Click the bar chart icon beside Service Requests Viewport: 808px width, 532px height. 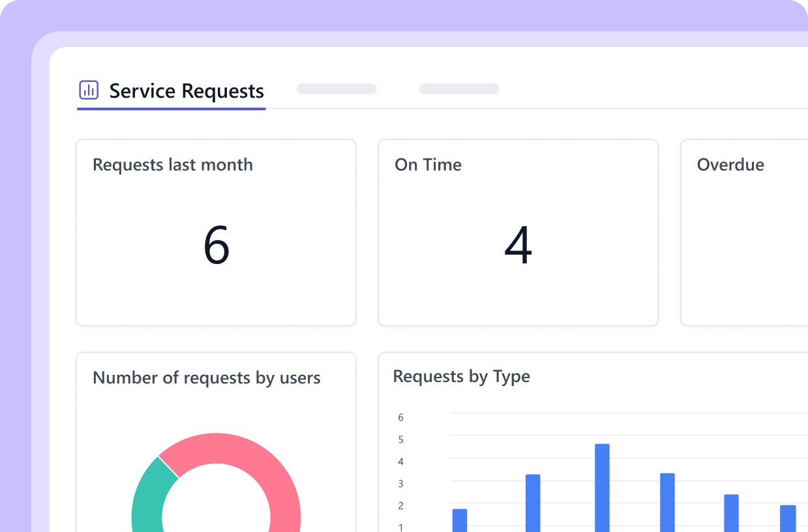click(x=89, y=90)
